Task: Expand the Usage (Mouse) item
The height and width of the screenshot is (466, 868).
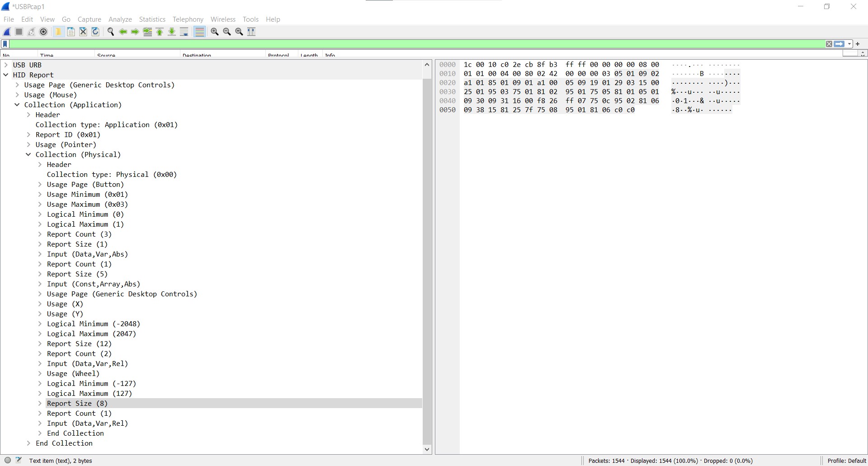Action: [17, 95]
